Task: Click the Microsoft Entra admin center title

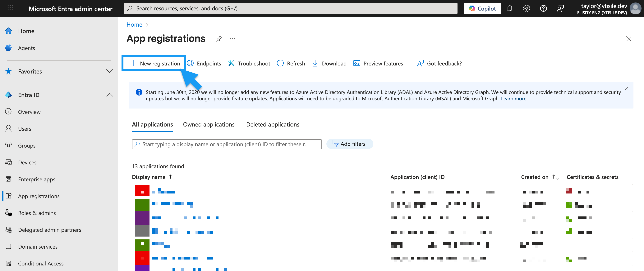Action: pyautogui.click(x=71, y=9)
